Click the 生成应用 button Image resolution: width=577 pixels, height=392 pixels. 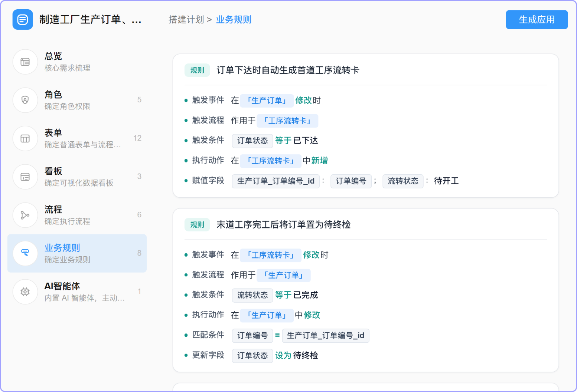537,20
